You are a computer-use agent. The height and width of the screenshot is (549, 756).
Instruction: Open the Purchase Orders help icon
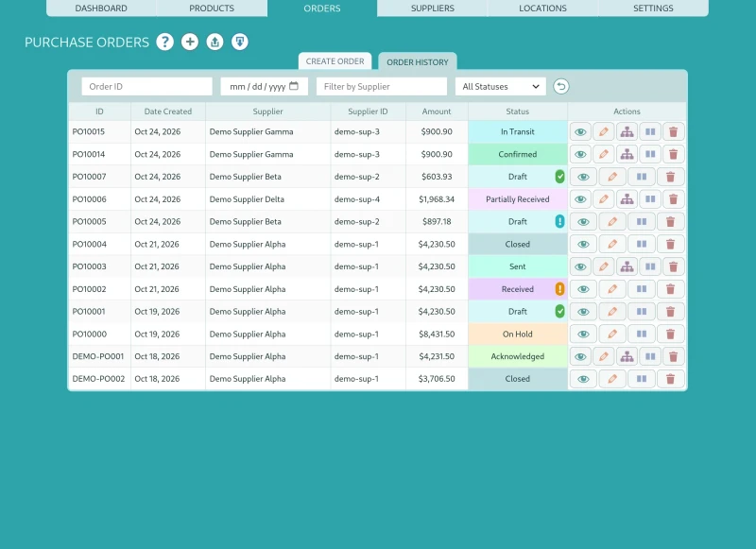[x=164, y=42]
